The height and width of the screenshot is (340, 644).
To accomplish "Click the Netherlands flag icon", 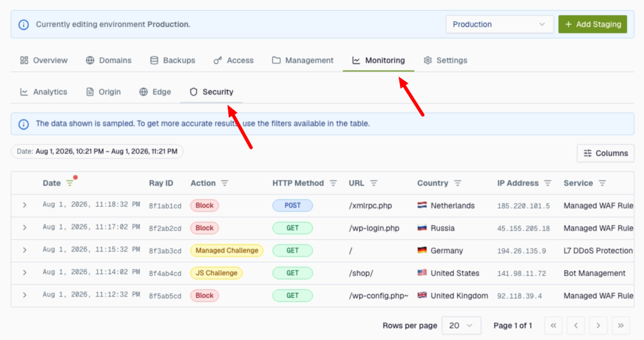I will [x=422, y=205].
